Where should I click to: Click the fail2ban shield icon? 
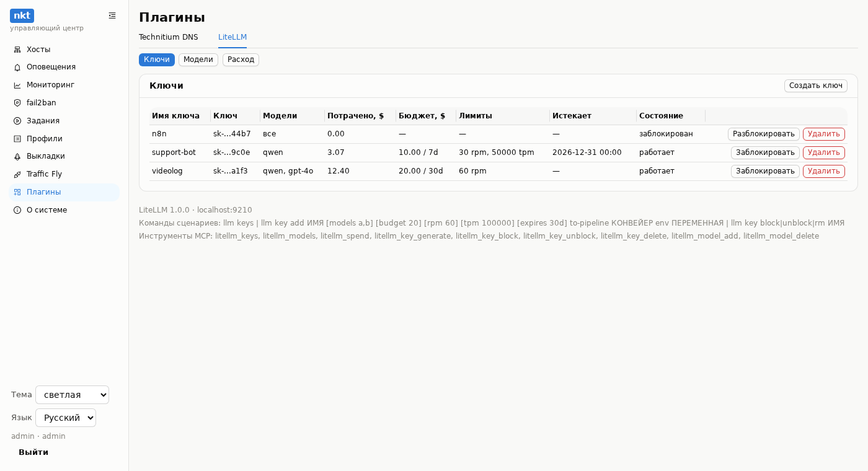tap(17, 103)
